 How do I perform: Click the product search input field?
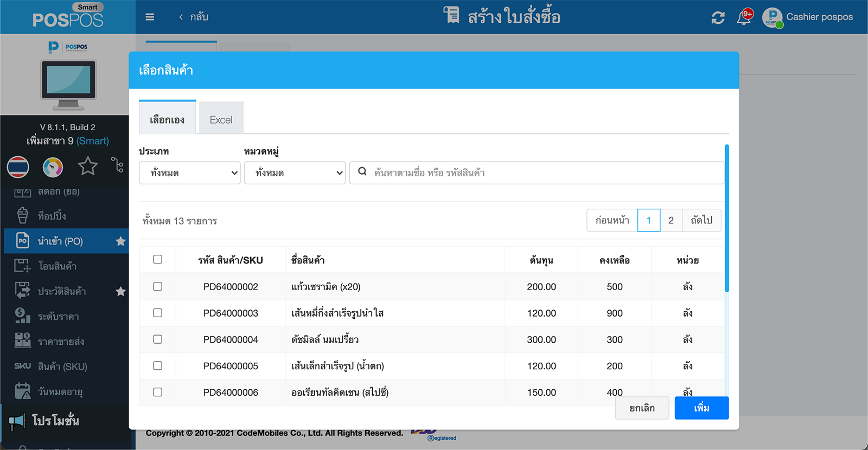click(542, 173)
